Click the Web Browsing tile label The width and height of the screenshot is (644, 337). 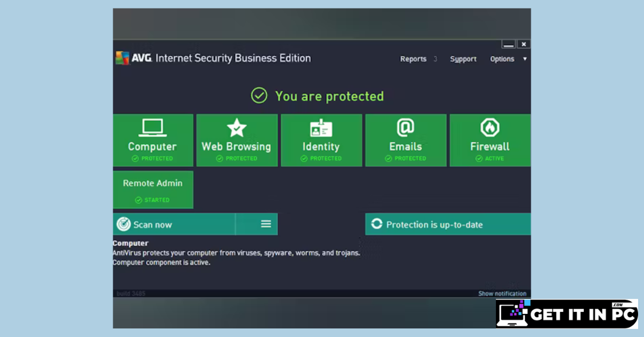click(236, 146)
